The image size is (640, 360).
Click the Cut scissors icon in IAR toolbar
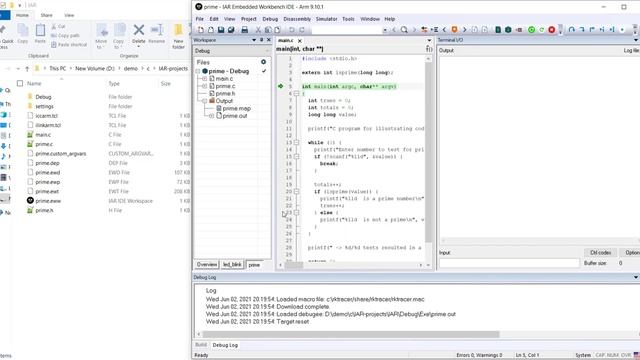click(x=258, y=30)
